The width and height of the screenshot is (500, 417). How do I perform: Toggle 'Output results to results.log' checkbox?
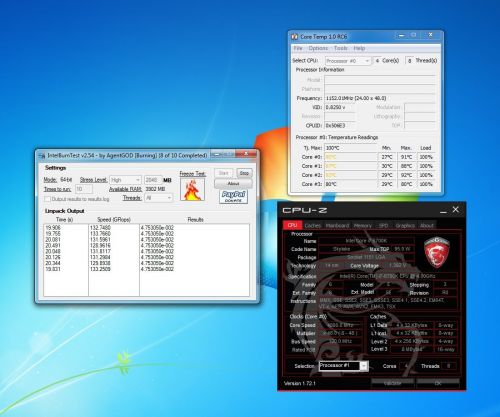coord(47,199)
